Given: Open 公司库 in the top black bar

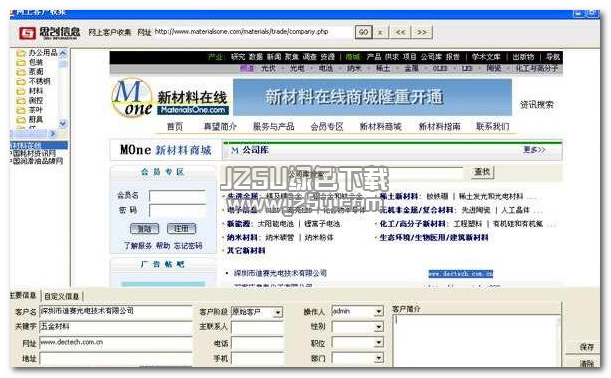Looking at the screenshot, I should (431, 57).
